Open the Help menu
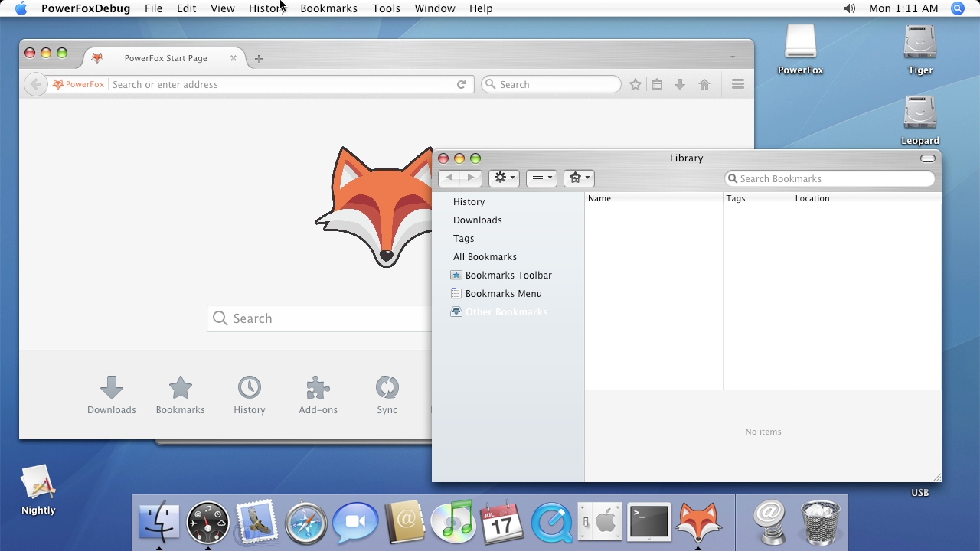Viewport: 980px width, 551px height. click(x=481, y=8)
